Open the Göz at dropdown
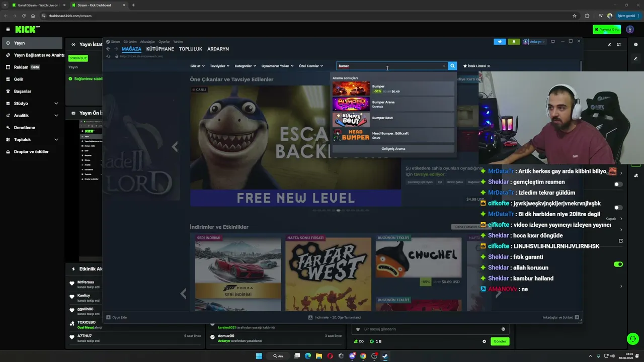The image size is (644, 362). 197,66
